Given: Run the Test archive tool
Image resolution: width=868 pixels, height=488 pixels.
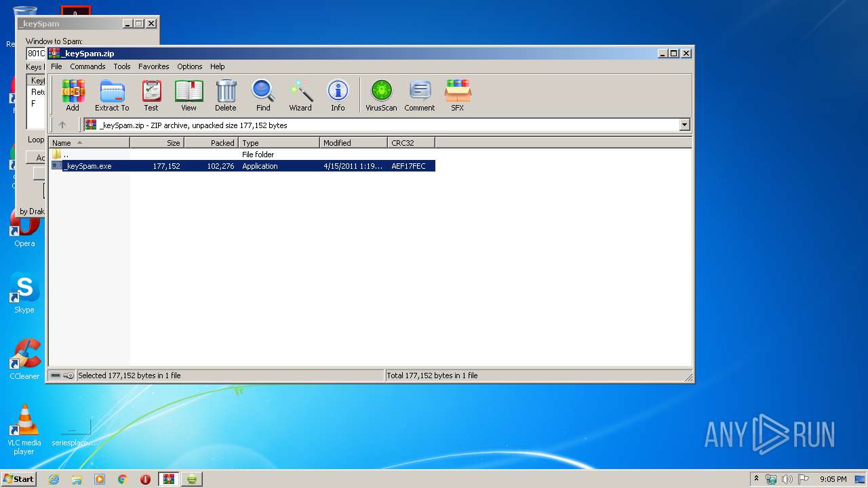Looking at the screenshot, I should [151, 95].
